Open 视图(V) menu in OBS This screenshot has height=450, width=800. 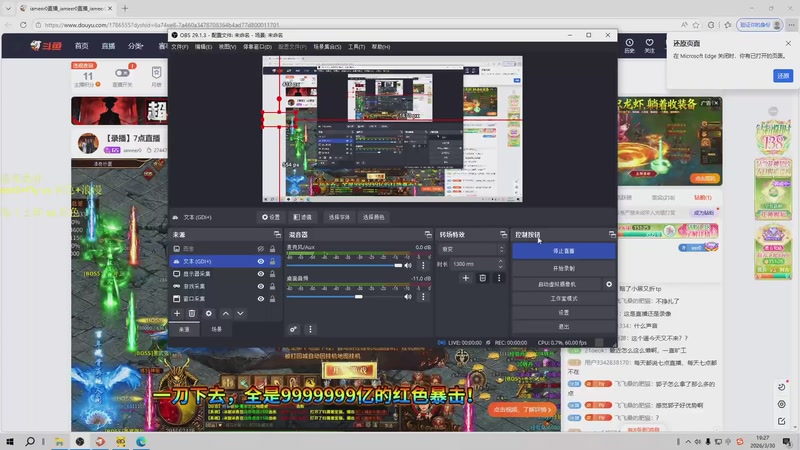pos(228,46)
